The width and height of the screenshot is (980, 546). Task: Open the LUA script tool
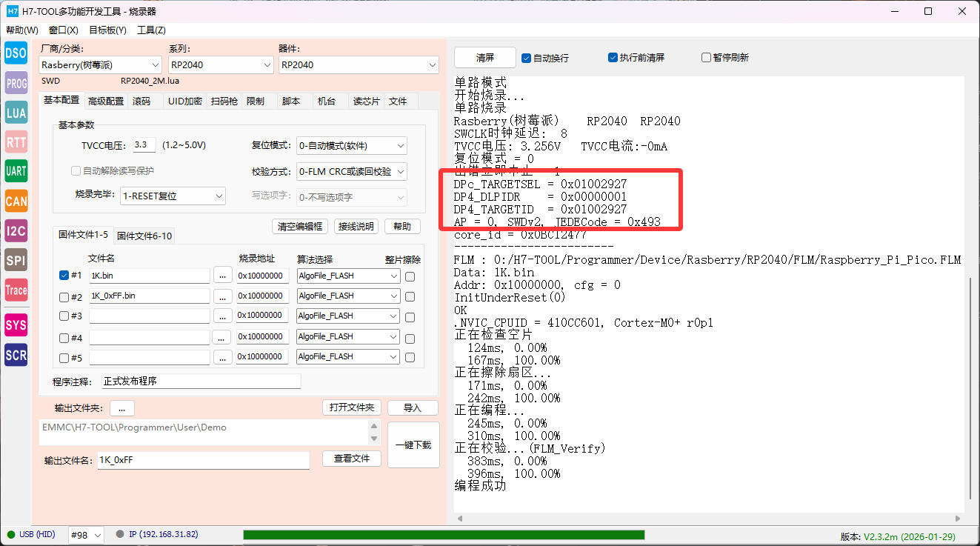pyautogui.click(x=16, y=113)
